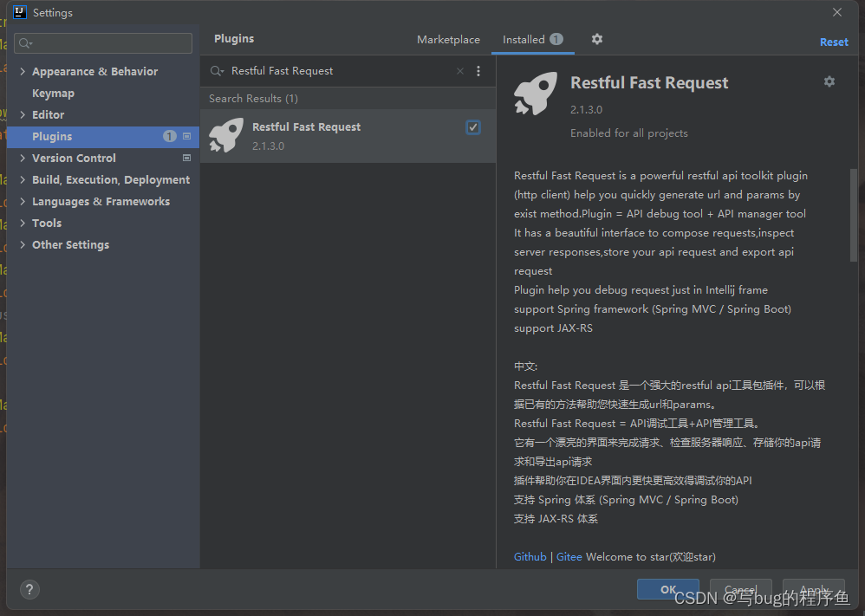This screenshot has width=865, height=616.
Task: Click version 2.1.3.0 in plugin details
Action: (x=586, y=109)
